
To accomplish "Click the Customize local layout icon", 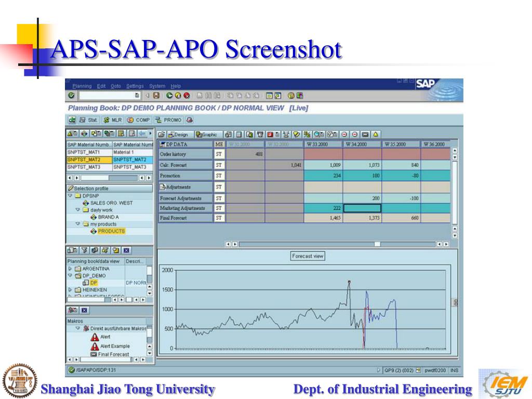I will [x=300, y=96].
